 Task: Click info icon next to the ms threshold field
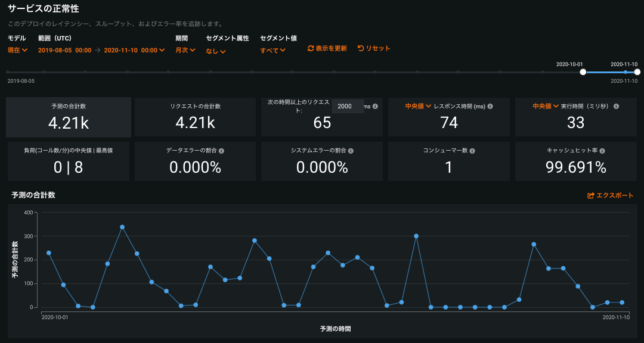point(376,106)
